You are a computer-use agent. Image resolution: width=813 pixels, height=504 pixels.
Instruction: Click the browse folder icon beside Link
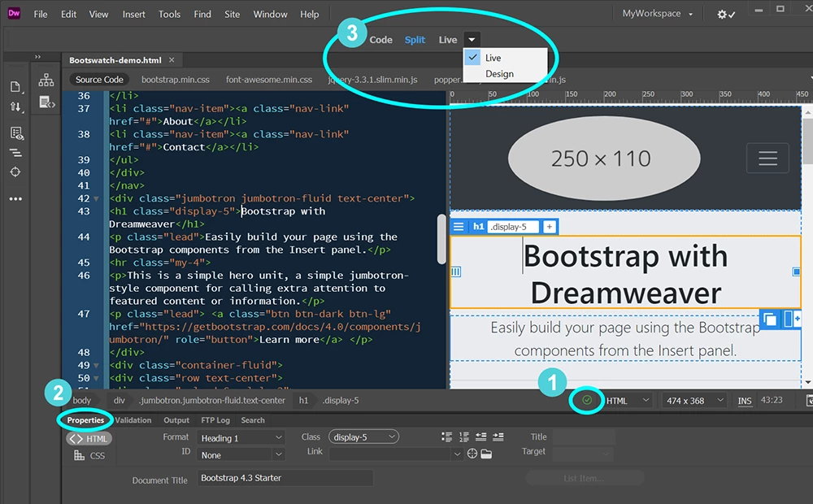coord(486,454)
